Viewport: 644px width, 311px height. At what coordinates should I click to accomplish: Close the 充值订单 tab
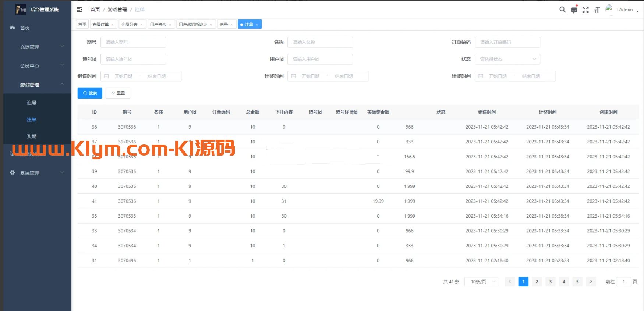(x=112, y=25)
